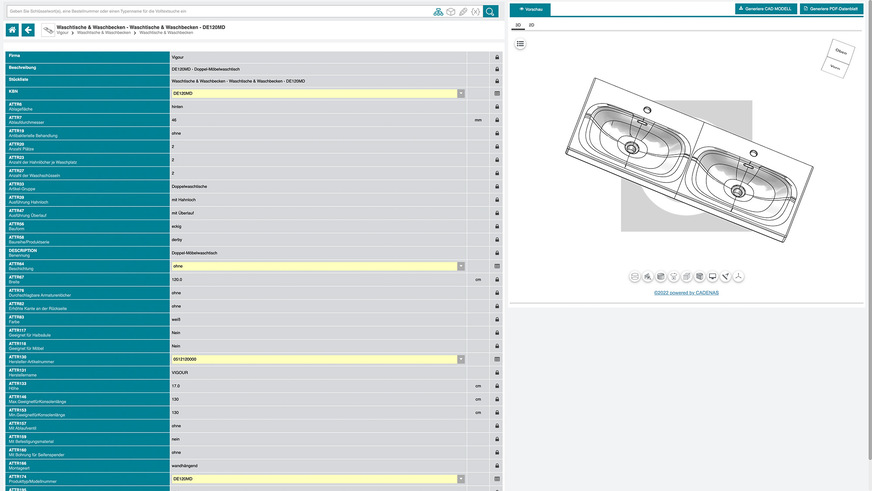Click the Generiere CAD MODELL button

click(765, 8)
